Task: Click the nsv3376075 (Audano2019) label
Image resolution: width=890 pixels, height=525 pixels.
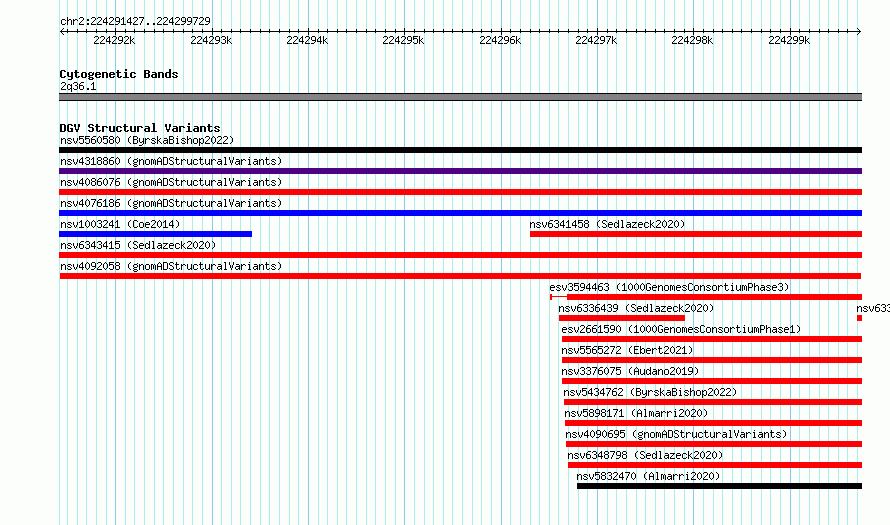Action: (630, 371)
